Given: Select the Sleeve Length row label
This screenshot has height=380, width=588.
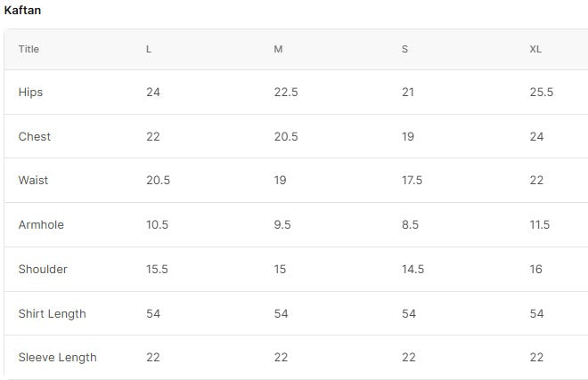Looking at the screenshot, I should (57, 358).
